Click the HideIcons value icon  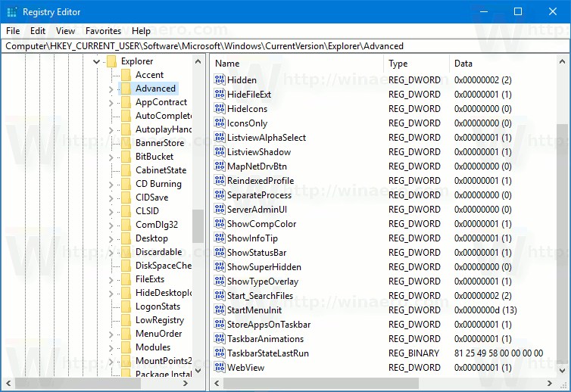pyautogui.click(x=220, y=108)
